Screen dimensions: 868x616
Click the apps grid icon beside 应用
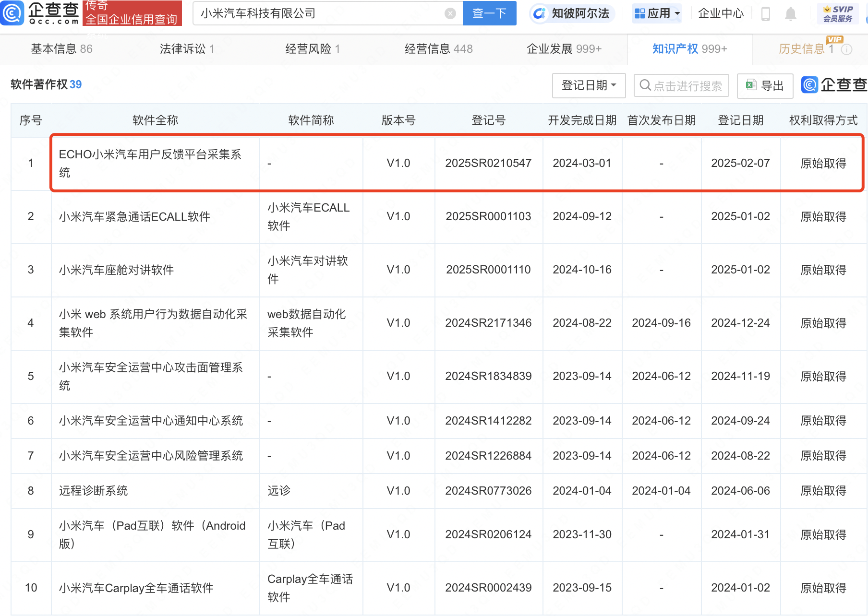[639, 13]
